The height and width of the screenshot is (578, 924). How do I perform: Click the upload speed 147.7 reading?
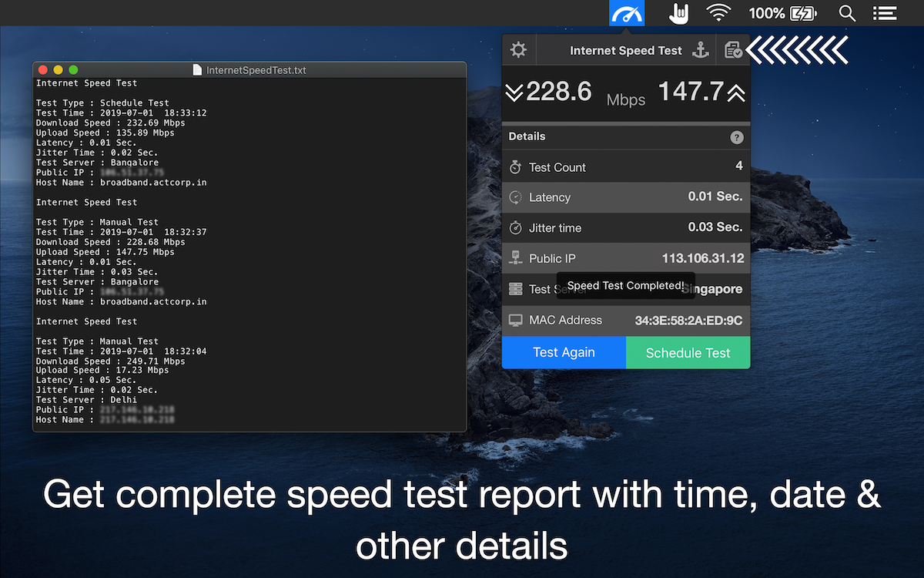(691, 92)
